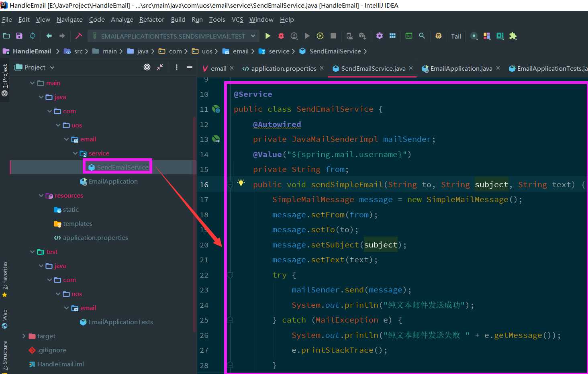The height and width of the screenshot is (374, 588).
Task: Click the service breadcrumb item
Action: click(279, 51)
